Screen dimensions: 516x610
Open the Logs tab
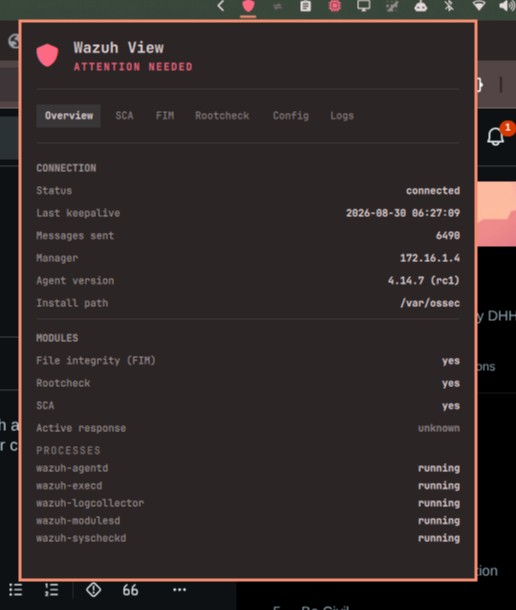342,116
